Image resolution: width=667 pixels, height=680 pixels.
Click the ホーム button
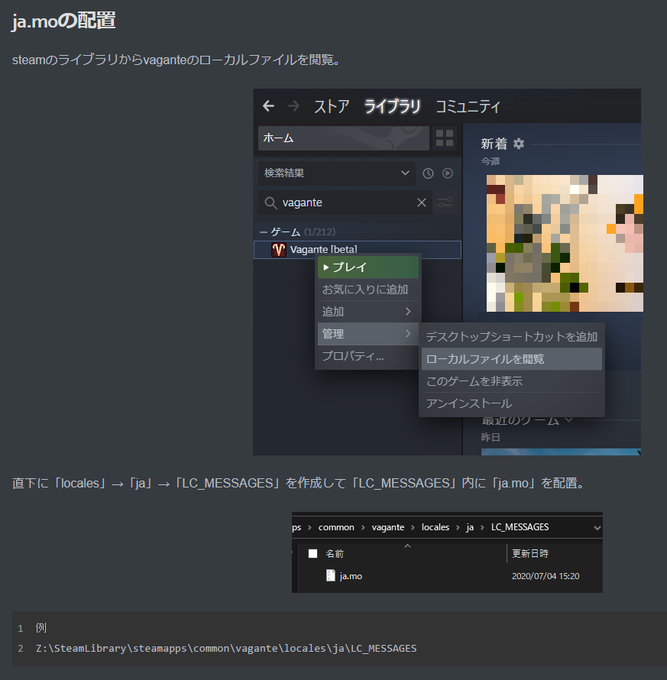coord(343,138)
